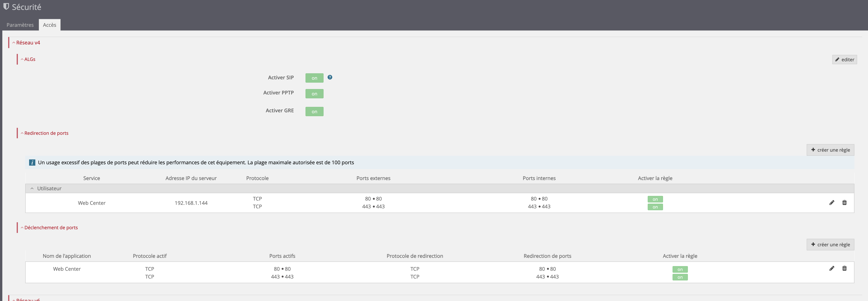Toggle the Activer PPTP switch
This screenshot has height=301, width=868.
pos(314,94)
